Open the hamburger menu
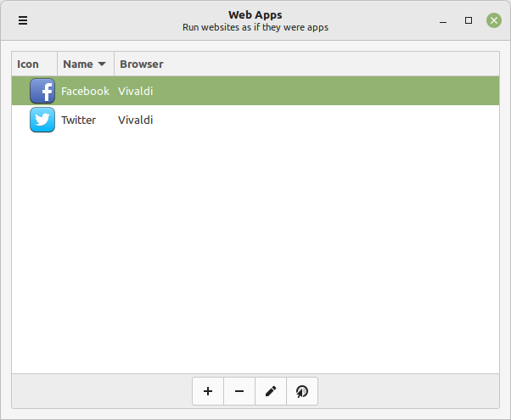Viewport: 511px width, 420px height. click(x=23, y=20)
